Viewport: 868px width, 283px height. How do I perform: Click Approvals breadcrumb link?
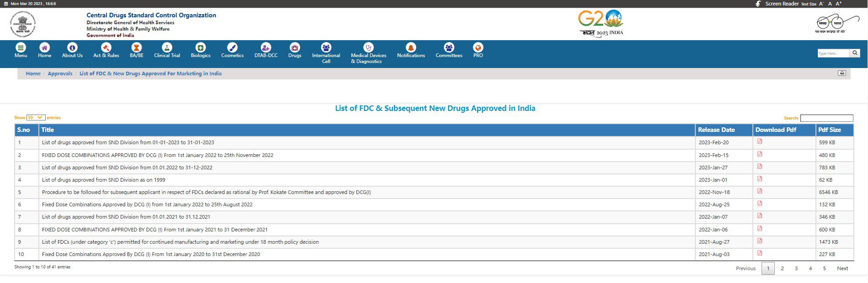[60, 73]
